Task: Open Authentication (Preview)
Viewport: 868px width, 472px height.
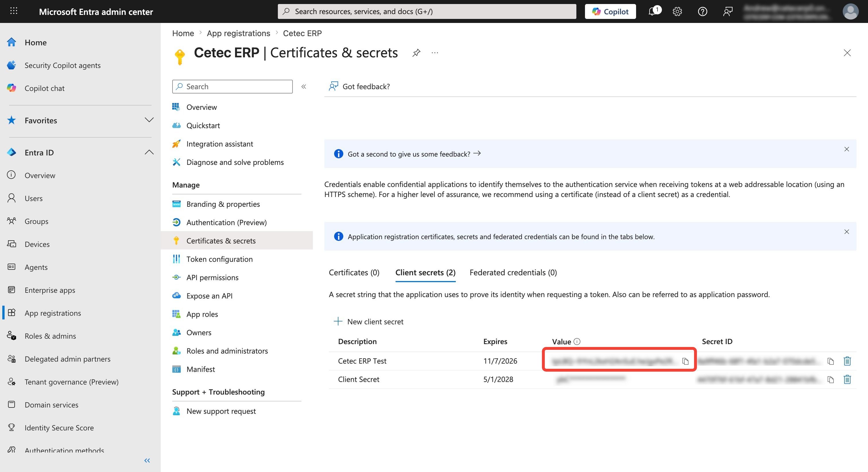Action: pyautogui.click(x=226, y=223)
